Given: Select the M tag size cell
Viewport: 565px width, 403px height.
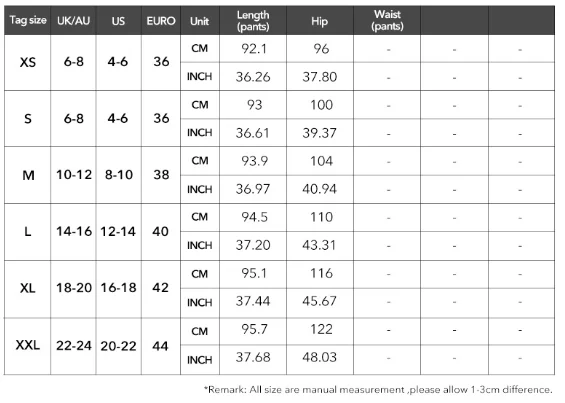Looking at the screenshot, I should tap(27, 175).
